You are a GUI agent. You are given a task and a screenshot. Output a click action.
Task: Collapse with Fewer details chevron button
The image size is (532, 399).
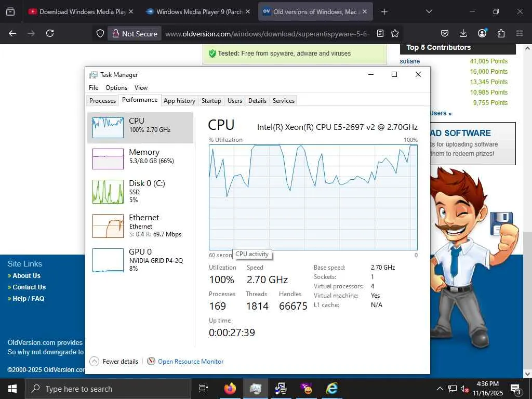click(95, 362)
